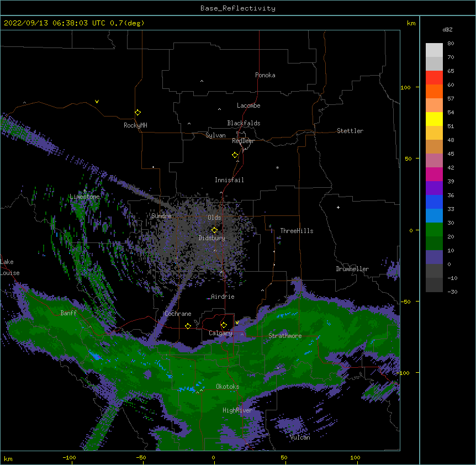476x465 pixels.
Task: Click the Okotoks label
Action: point(228,387)
